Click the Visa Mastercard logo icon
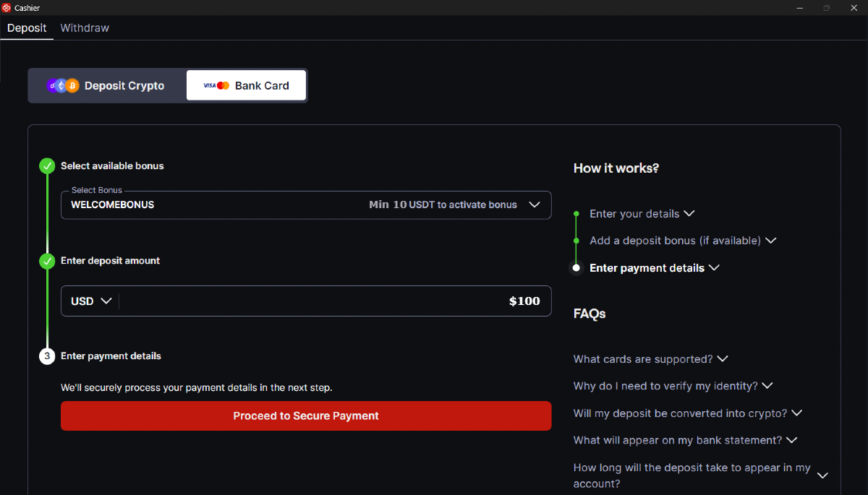 [216, 85]
